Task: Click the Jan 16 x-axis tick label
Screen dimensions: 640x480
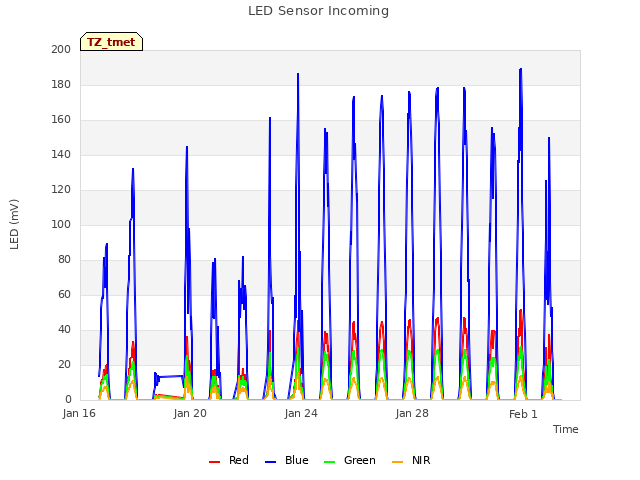Action: [x=79, y=413]
